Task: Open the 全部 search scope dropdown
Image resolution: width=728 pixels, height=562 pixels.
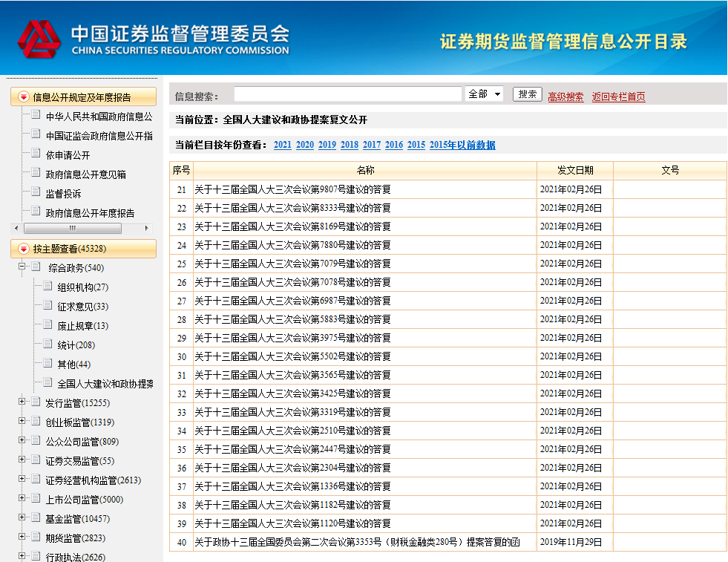Action: [x=484, y=94]
